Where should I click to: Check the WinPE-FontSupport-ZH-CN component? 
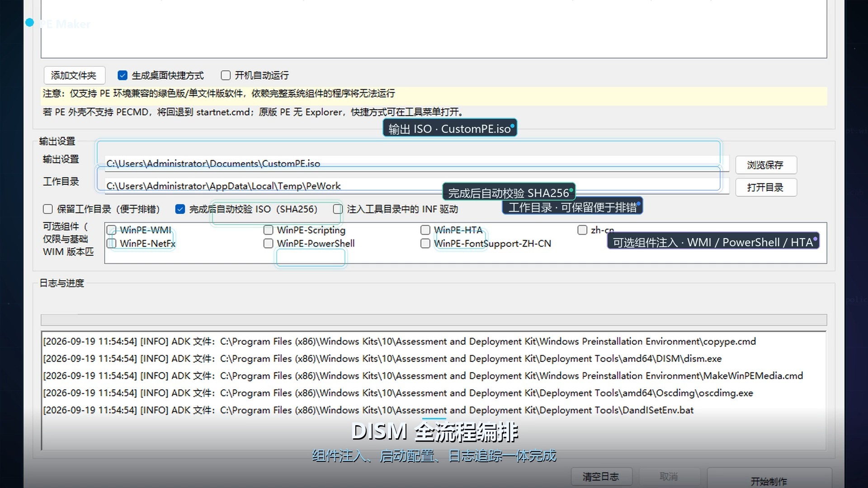tap(425, 244)
